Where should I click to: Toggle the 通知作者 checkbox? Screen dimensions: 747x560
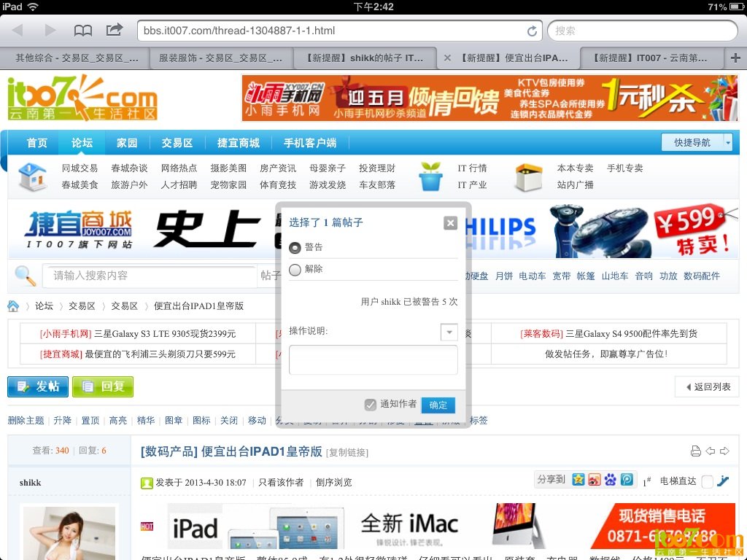pos(370,405)
